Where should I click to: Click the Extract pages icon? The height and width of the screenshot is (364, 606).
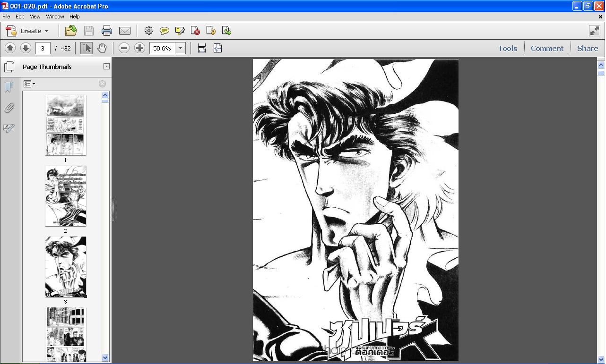click(x=226, y=31)
